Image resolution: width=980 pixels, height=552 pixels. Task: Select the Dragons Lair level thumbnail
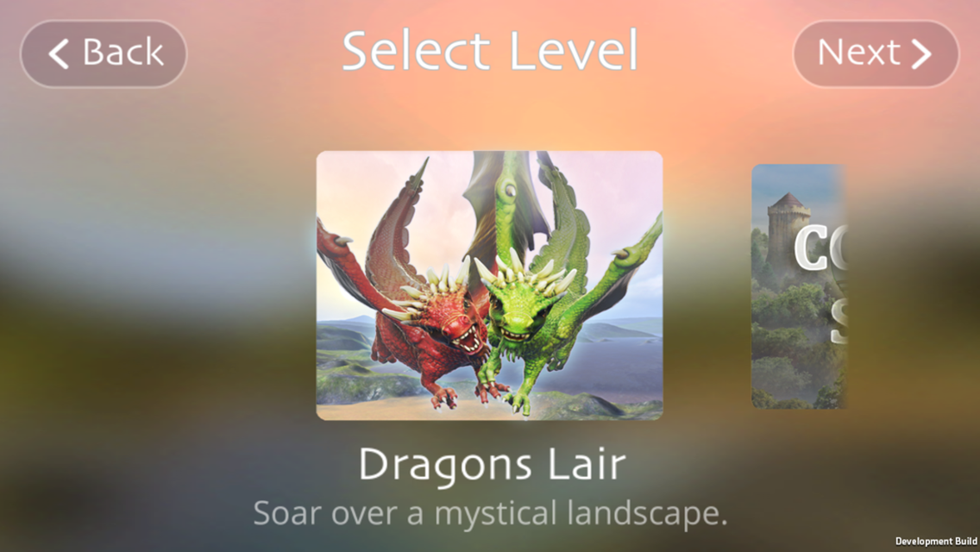pos(489,285)
